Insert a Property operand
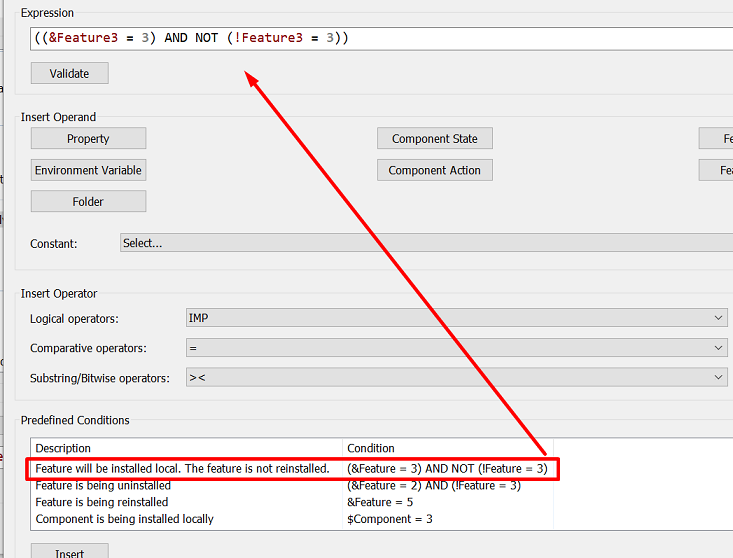733x558 pixels. tap(88, 139)
